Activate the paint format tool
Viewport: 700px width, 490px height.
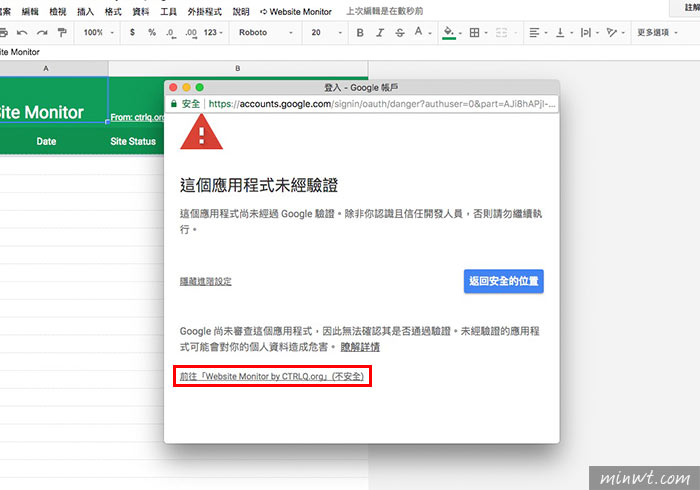click(x=62, y=33)
